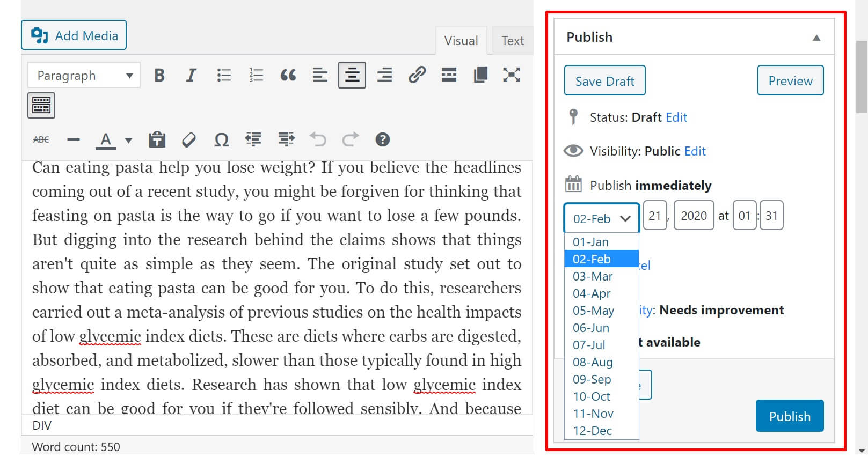Screen dimensions: 868x457
Task: Insert the Read More tag
Action: [x=449, y=75]
